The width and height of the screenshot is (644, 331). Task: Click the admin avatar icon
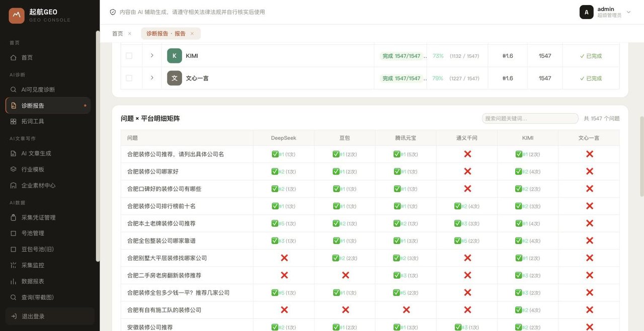pyautogui.click(x=587, y=12)
